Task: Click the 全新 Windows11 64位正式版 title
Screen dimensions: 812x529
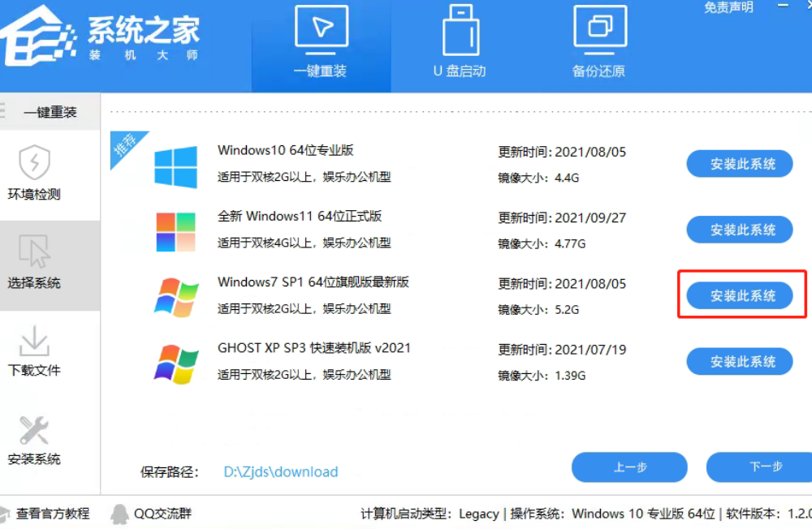Action: 300,216
